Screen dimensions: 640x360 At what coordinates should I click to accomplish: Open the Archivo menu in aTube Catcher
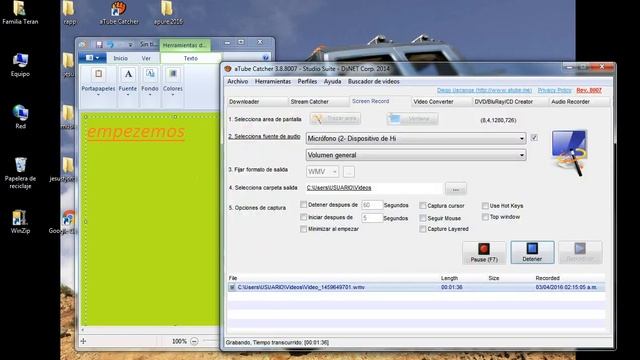(x=238, y=81)
